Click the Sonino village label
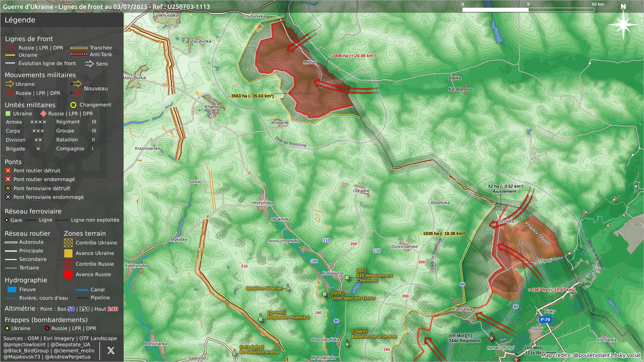 (x=195, y=182)
